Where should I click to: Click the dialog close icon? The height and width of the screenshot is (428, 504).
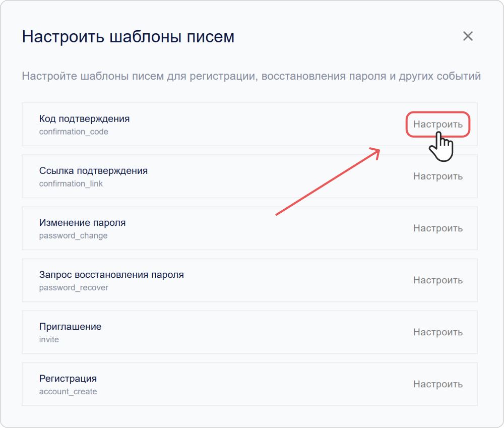pos(468,36)
